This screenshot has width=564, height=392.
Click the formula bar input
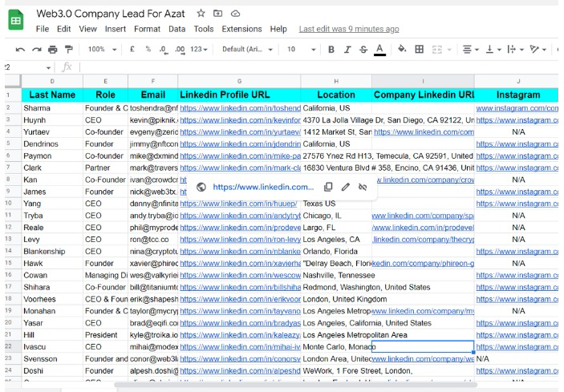320,67
